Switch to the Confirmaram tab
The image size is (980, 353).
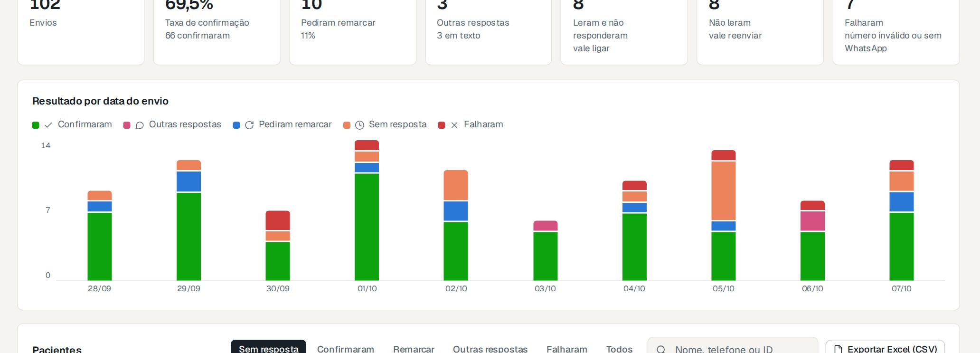(x=346, y=348)
